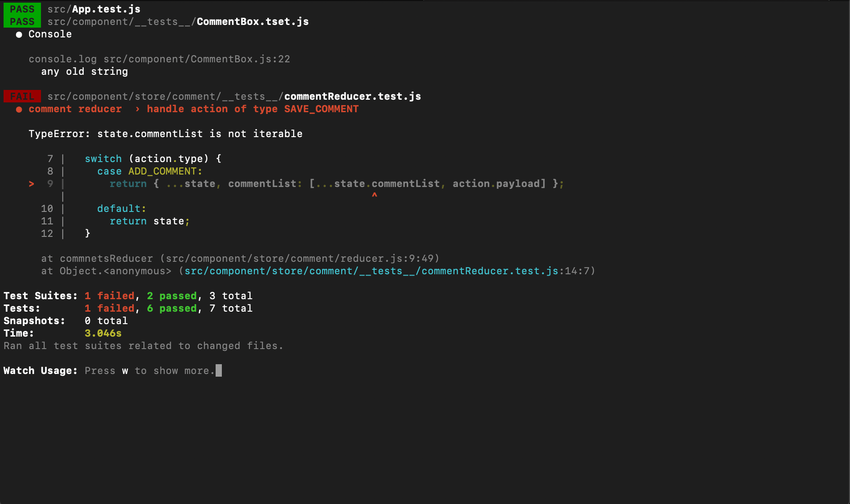The width and height of the screenshot is (850, 504).
Task: Click line number 12 in the code frame
Action: click(x=47, y=233)
